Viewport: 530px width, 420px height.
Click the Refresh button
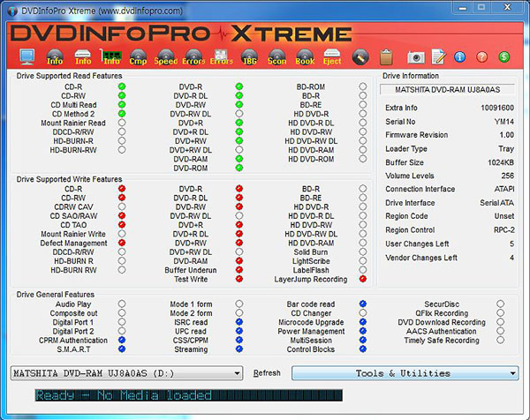(x=267, y=373)
